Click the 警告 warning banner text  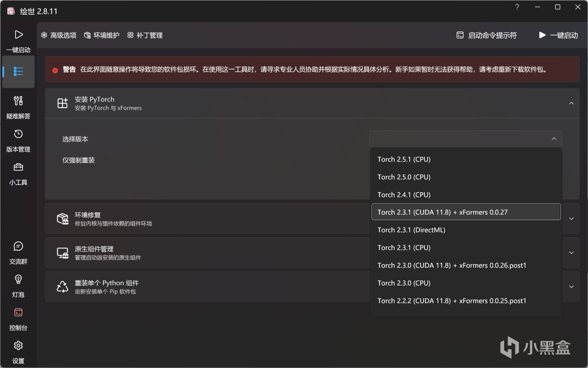[x=69, y=70]
